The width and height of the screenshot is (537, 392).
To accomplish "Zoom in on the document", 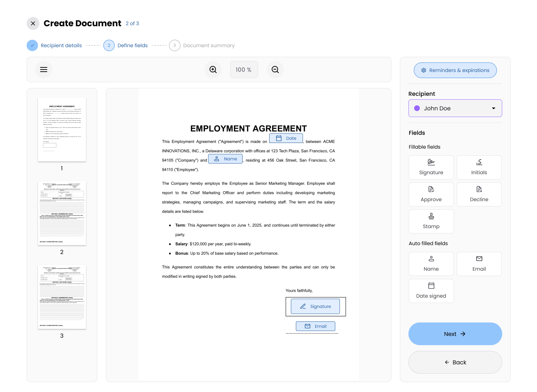I will pyautogui.click(x=213, y=70).
